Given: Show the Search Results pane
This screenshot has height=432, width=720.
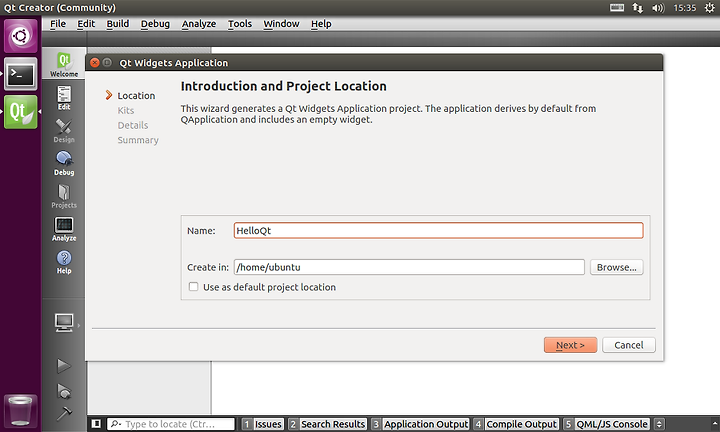Looking at the screenshot, I should click(327, 424).
